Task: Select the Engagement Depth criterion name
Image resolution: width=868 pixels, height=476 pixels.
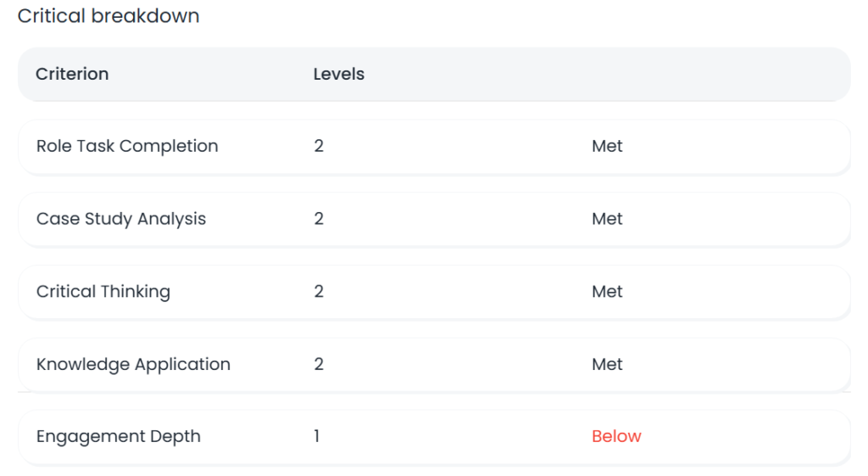Action: pyautogui.click(x=119, y=437)
